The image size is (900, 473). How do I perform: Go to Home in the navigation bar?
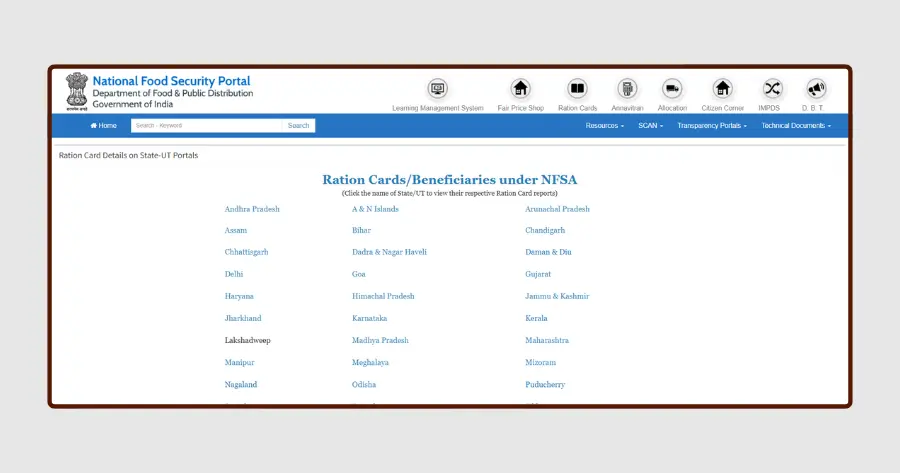103,126
